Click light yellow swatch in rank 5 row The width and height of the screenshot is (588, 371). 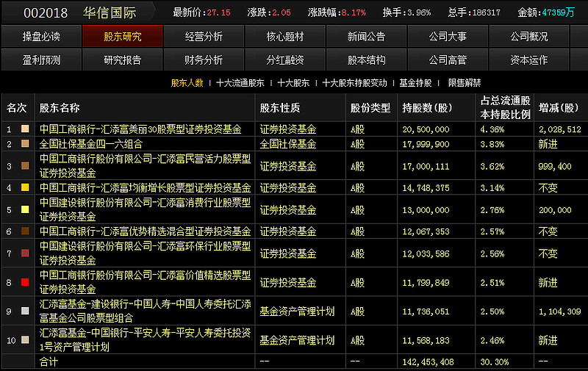tap(25, 209)
